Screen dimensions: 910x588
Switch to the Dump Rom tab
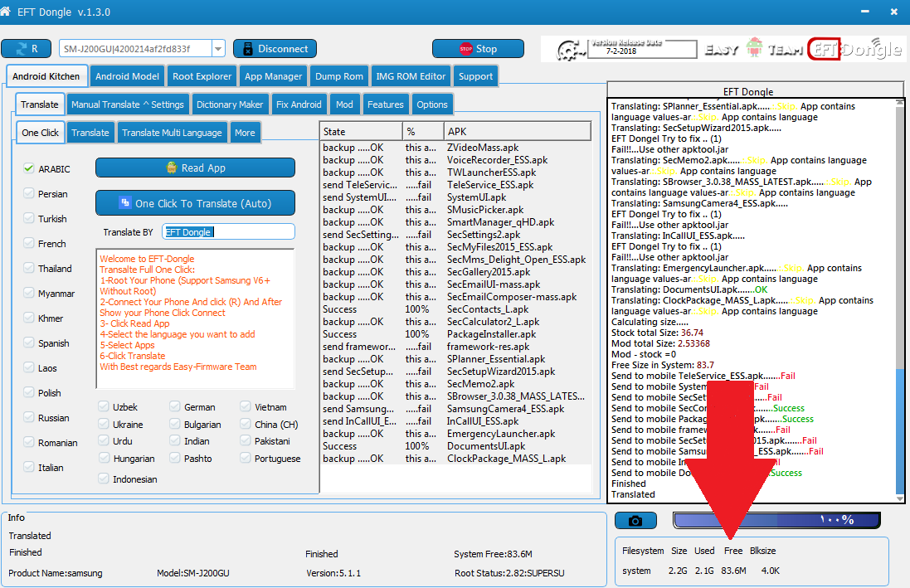[x=339, y=76]
